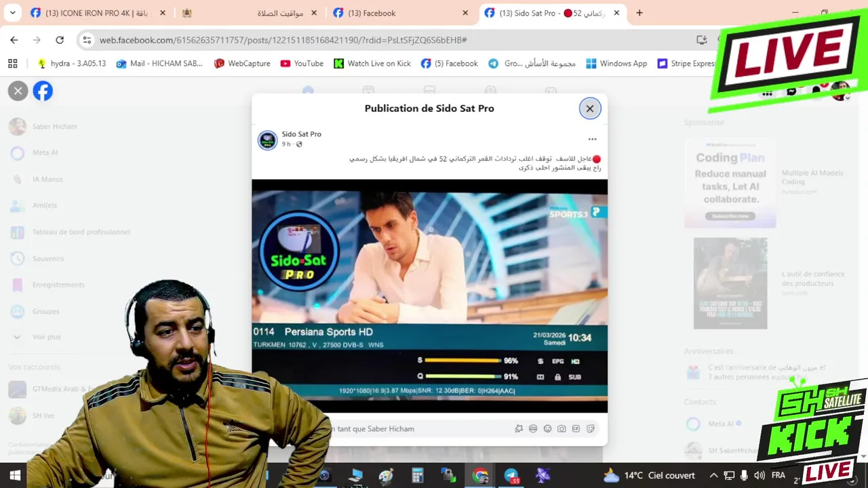Click the globe privacy icon beside 9 h
Image resolution: width=868 pixels, height=488 pixels.
(x=299, y=144)
